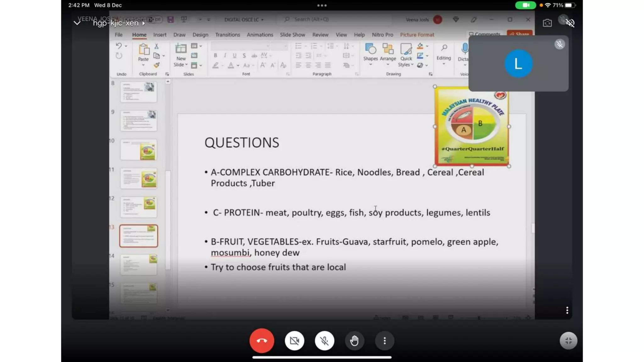This screenshot has height=362, width=644.
Task: Tap the muted speaker audio icon
Action: click(x=570, y=23)
